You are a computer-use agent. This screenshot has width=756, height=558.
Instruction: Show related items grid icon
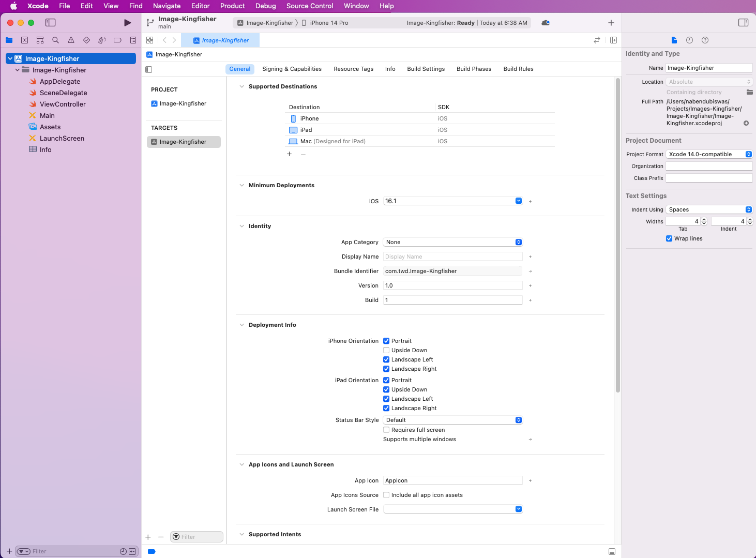149,40
